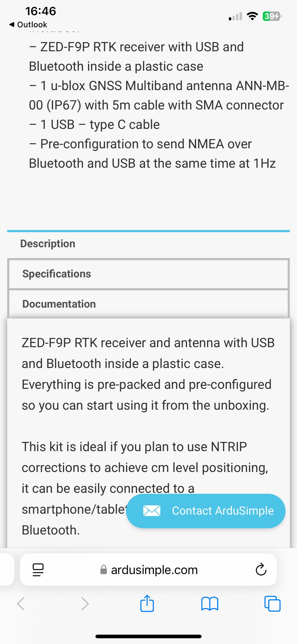Open the page settings reader icon
This screenshot has width=297, height=644.
click(x=38, y=570)
